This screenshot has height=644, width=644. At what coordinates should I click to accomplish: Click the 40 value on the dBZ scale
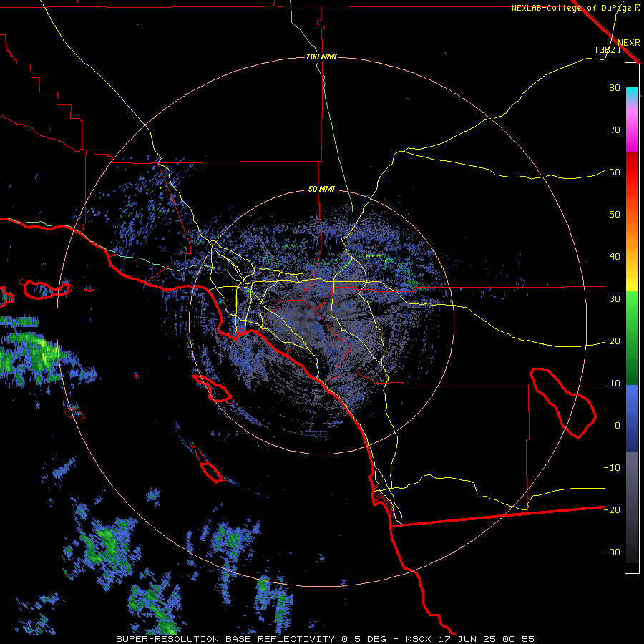pos(615,257)
